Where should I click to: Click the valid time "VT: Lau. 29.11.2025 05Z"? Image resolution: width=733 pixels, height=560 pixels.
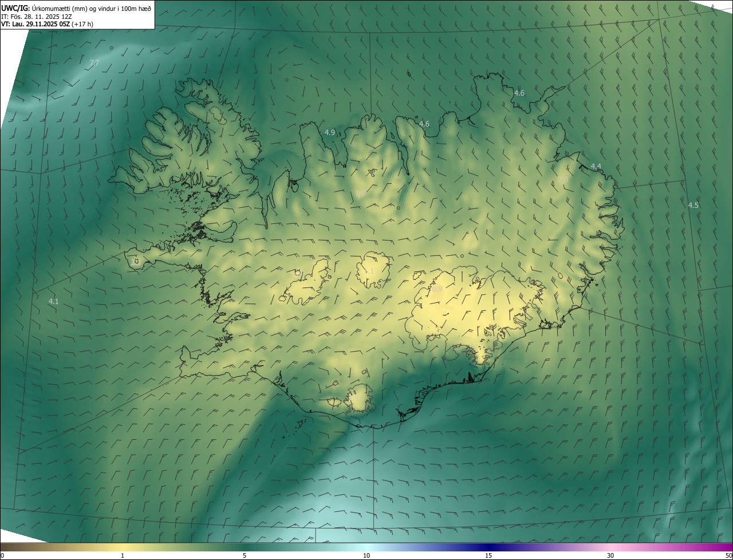[36, 24]
